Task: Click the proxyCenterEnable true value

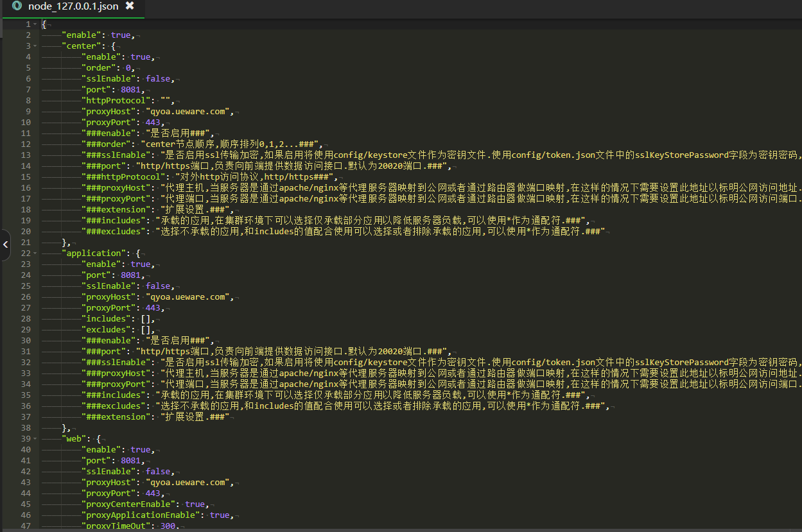Action: [195, 504]
